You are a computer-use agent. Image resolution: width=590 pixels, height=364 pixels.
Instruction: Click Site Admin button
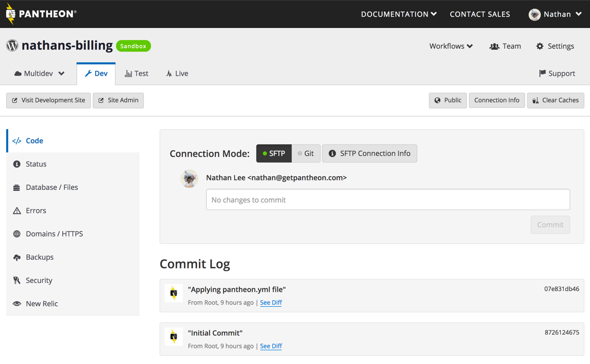(x=118, y=100)
